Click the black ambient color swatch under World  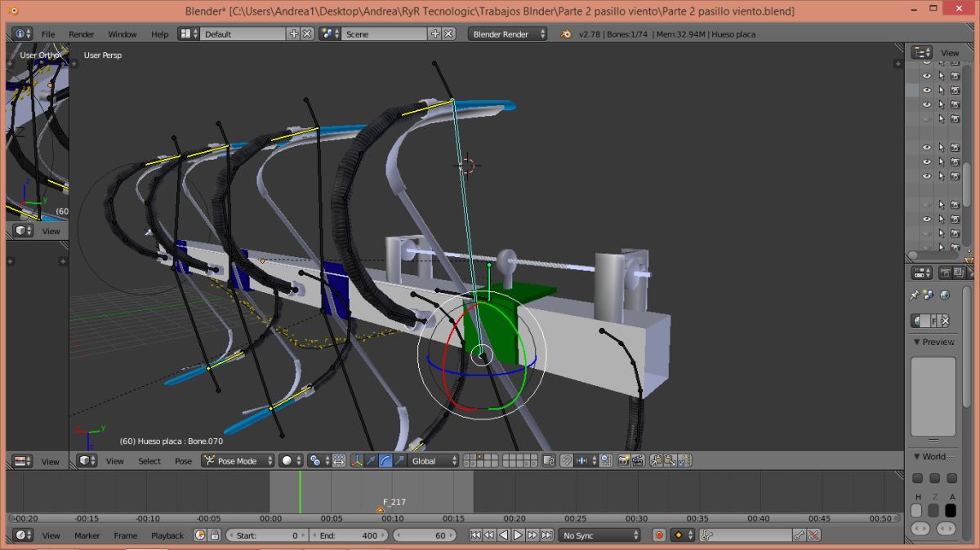[x=951, y=510]
